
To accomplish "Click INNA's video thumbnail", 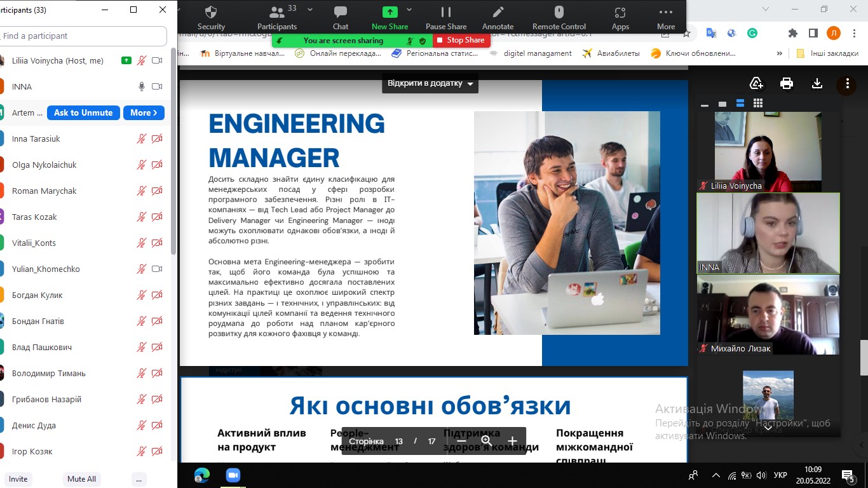I will 768,233.
